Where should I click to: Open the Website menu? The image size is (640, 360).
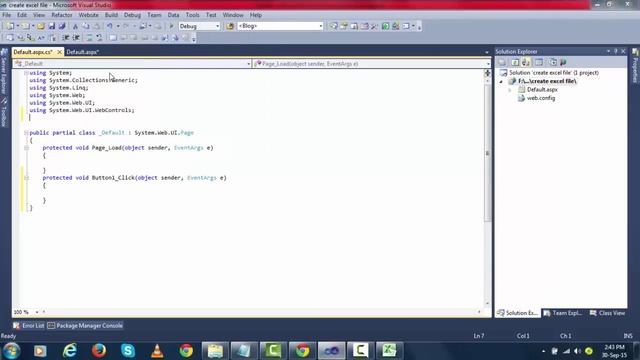coord(89,15)
